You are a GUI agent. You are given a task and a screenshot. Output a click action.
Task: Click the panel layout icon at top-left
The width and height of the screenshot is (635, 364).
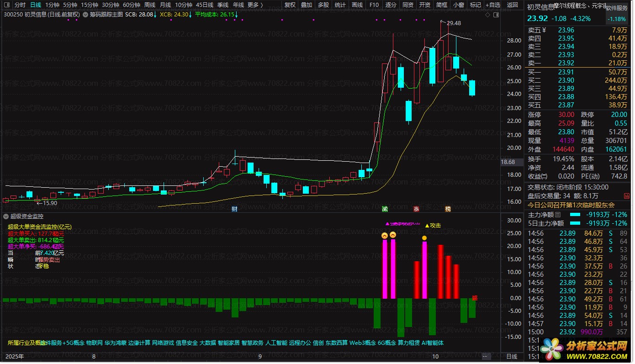5,5
